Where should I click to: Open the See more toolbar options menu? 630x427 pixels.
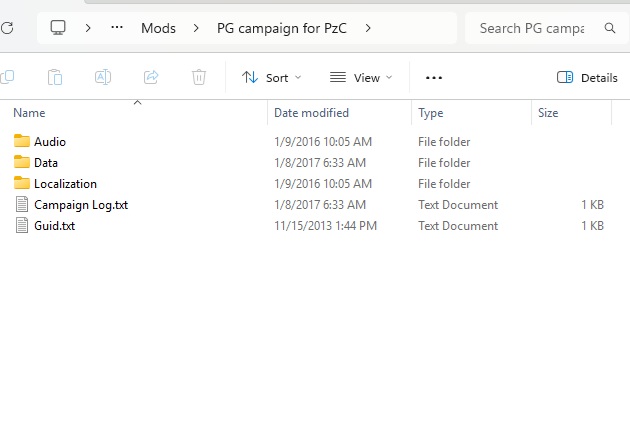pyautogui.click(x=433, y=77)
